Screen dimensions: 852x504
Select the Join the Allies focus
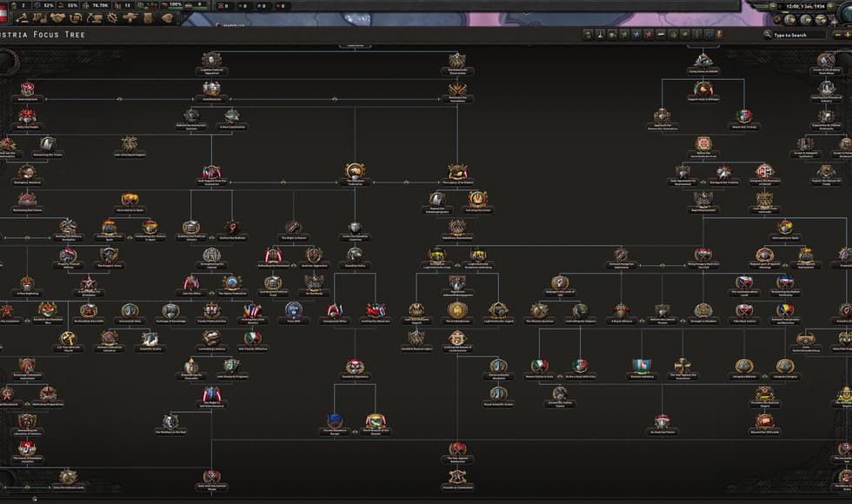point(191,285)
